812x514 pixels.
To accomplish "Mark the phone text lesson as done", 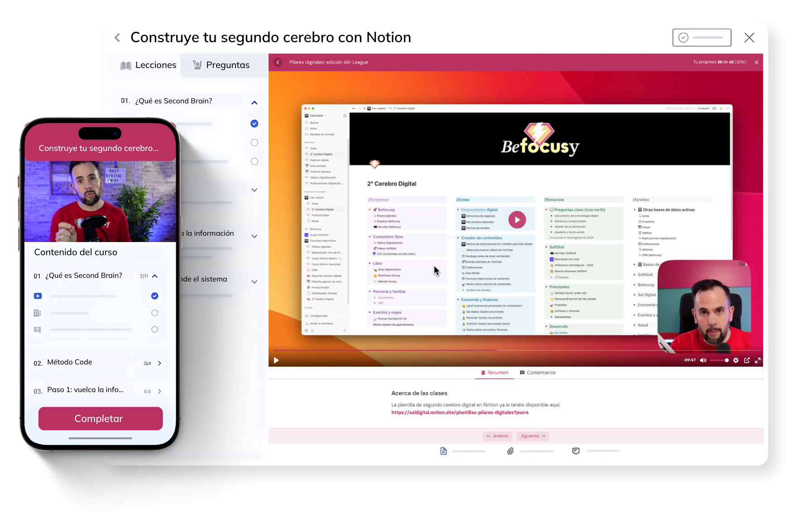I will 155,313.
